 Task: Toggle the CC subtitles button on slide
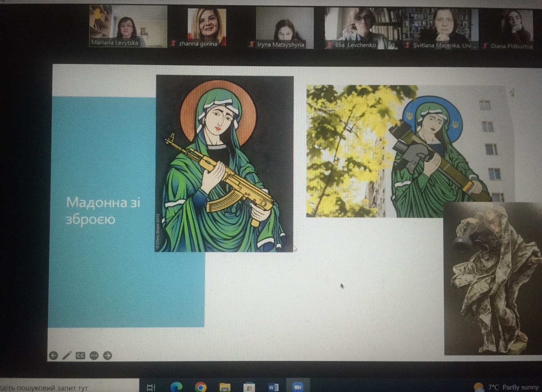click(x=81, y=355)
